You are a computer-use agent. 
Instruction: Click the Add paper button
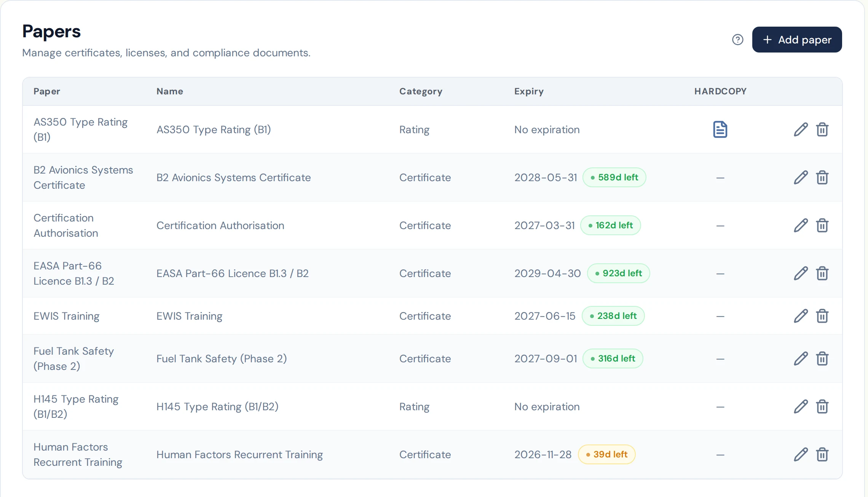pos(797,40)
